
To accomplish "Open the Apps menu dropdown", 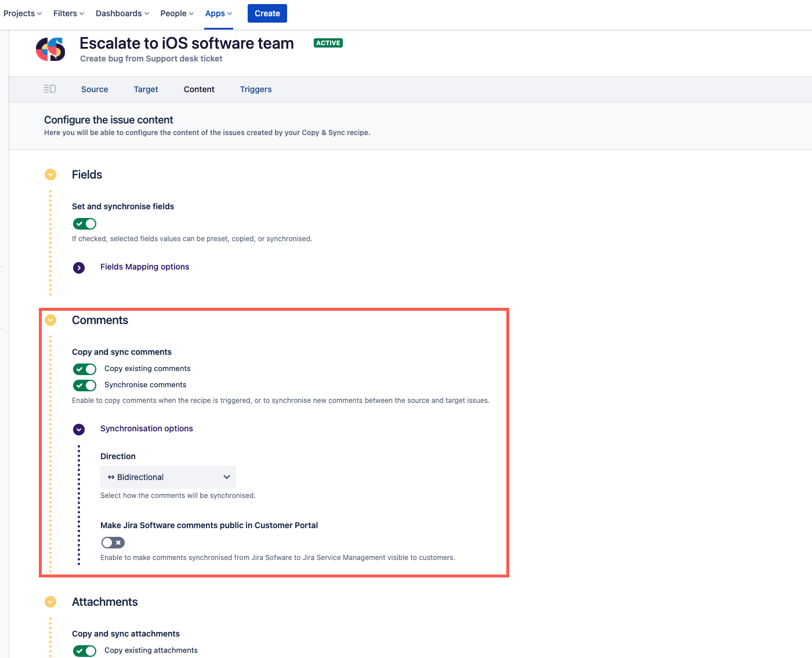I will [217, 13].
